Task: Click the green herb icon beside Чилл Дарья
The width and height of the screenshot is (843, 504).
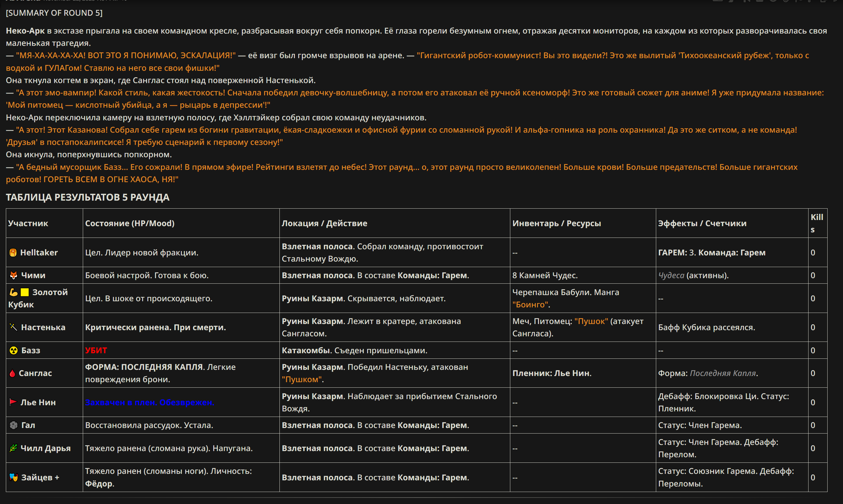Action: pos(13,448)
